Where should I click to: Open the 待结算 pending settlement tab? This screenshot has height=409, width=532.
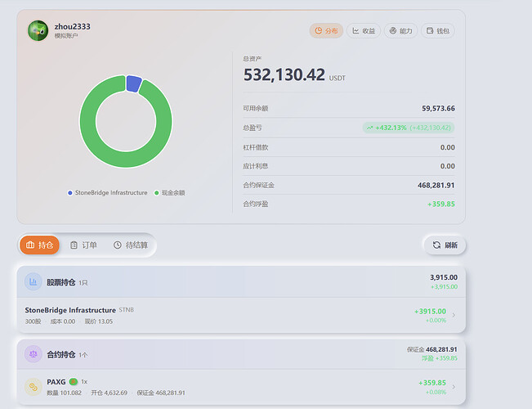click(x=131, y=245)
